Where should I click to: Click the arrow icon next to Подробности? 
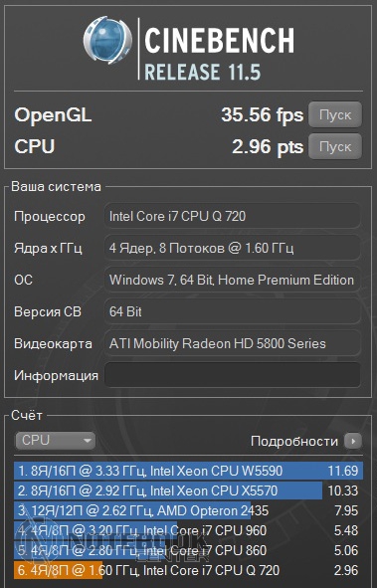tap(353, 441)
